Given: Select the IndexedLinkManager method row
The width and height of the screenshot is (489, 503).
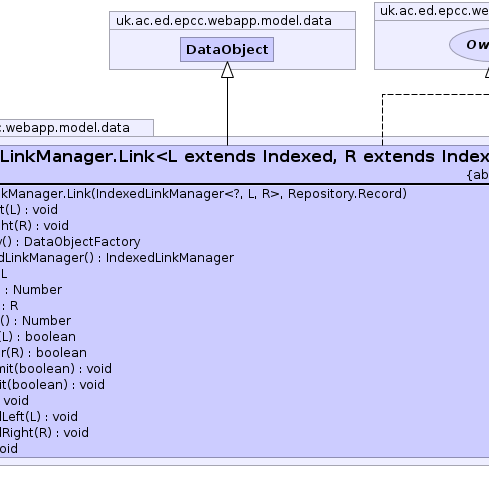Looking at the screenshot, I should [x=117, y=258].
